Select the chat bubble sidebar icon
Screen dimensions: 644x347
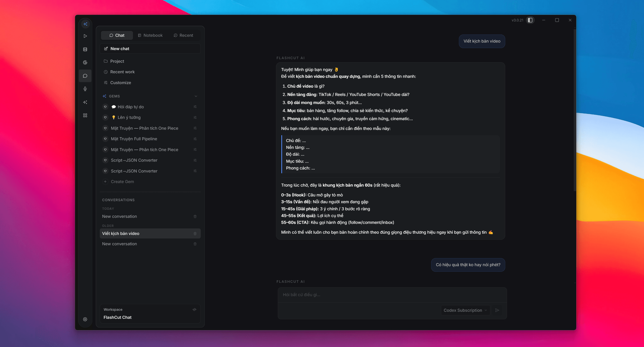[x=85, y=76]
